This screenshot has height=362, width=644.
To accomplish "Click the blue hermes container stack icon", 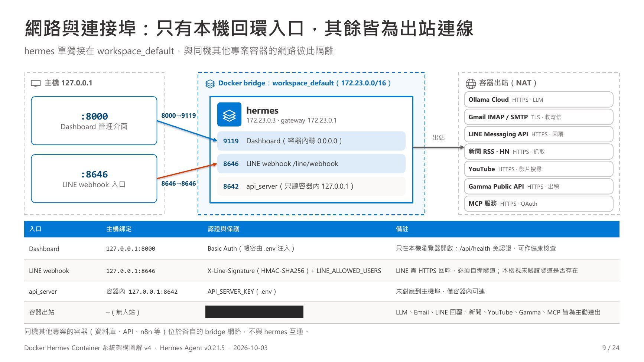I will 229,115.
